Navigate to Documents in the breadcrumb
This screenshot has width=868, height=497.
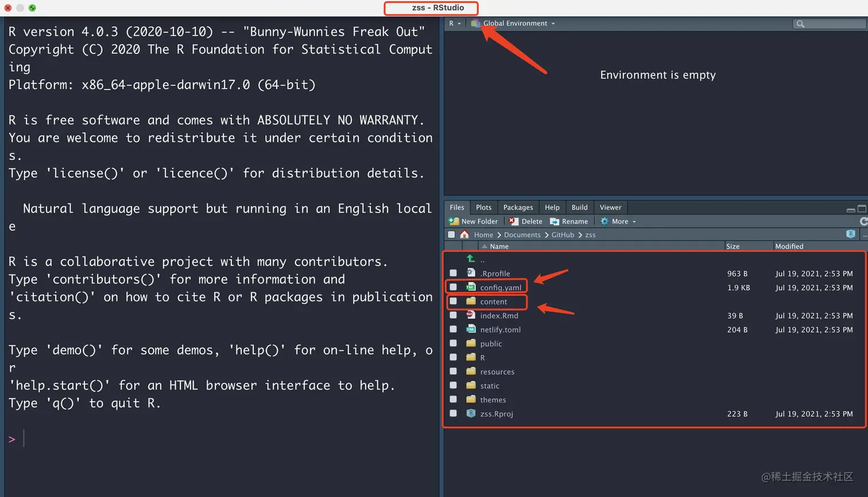point(522,235)
